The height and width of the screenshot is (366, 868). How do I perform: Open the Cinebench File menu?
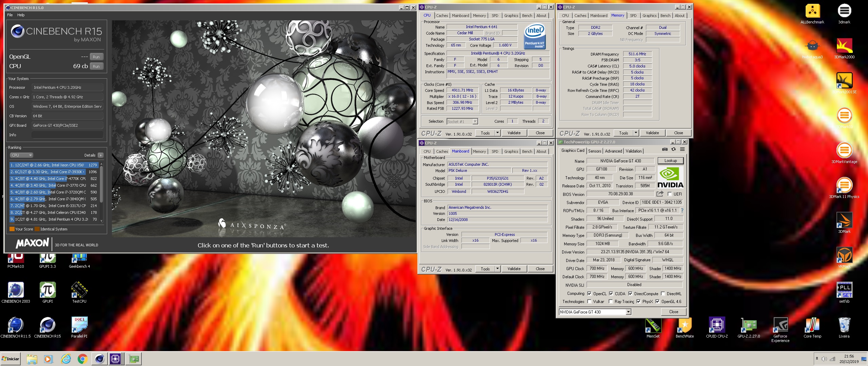(x=10, y=15)
